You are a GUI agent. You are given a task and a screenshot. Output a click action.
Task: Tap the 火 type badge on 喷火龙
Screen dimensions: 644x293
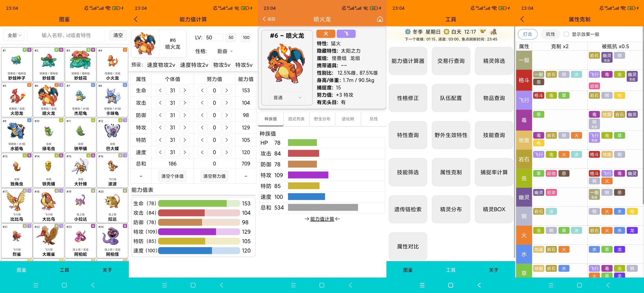tap(326, 34)
